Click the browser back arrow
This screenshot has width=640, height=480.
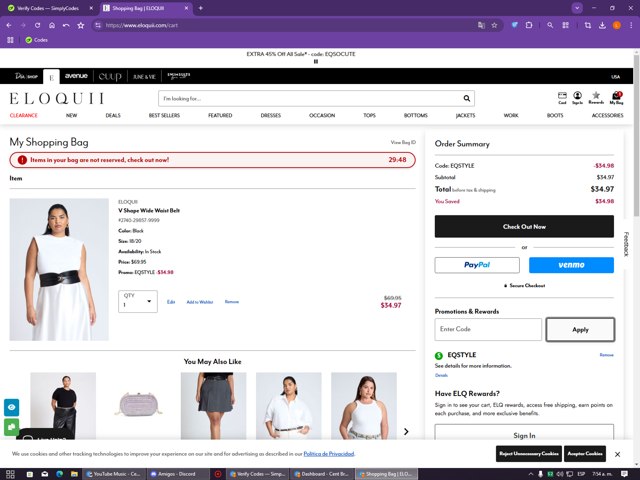(9, 25)
